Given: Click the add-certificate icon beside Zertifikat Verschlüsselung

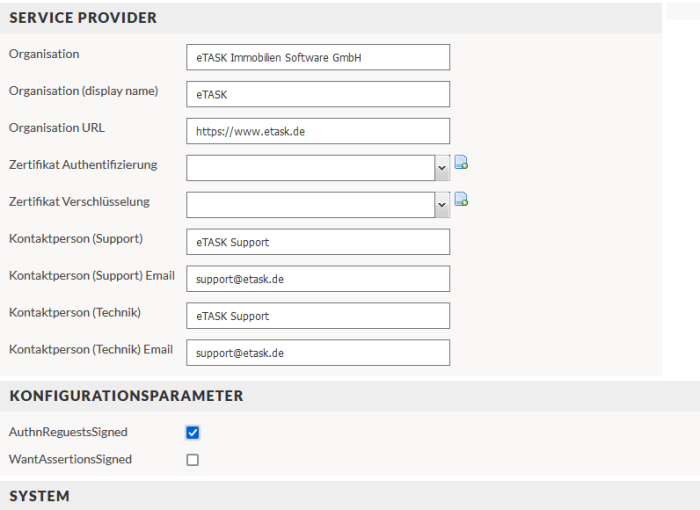Looking at the screenshot, I should click(461, 199).
